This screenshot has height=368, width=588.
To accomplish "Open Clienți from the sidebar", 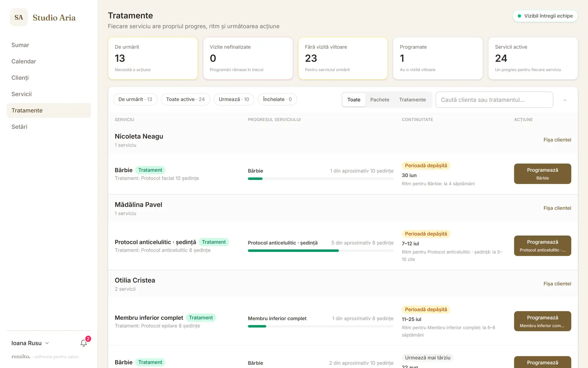I will coord(49,78).
